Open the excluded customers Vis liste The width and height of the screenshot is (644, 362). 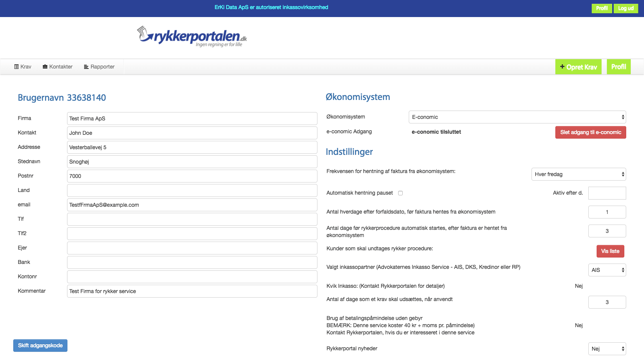click(610, 251)
